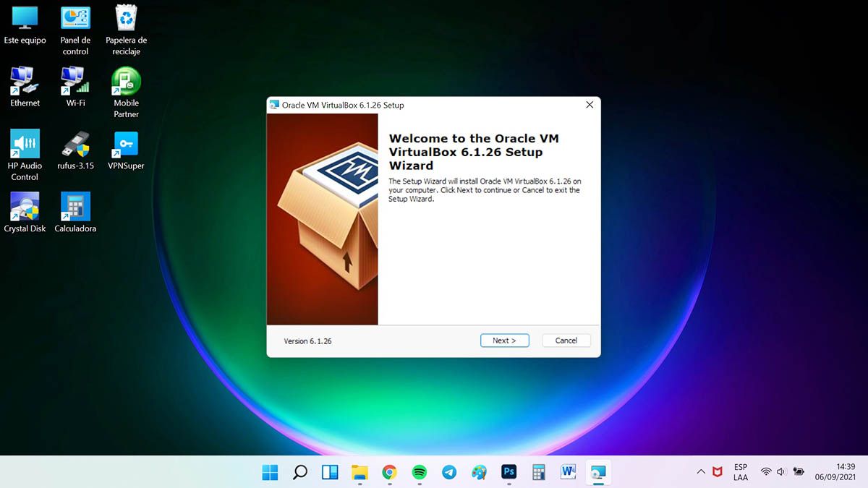Screen dimensions: 868x488
Task: Open taskbar Search
Action: [x=299, y=473]
